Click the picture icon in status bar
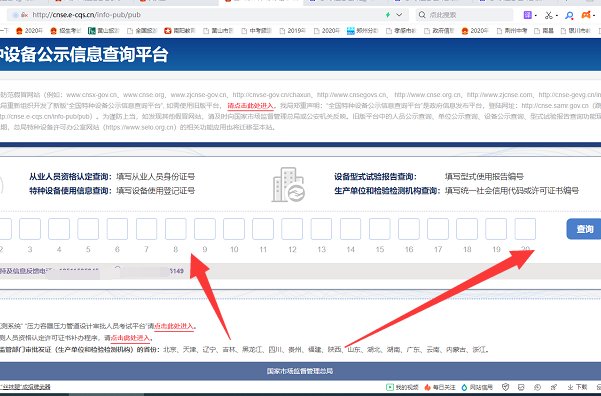 [521, 388]
